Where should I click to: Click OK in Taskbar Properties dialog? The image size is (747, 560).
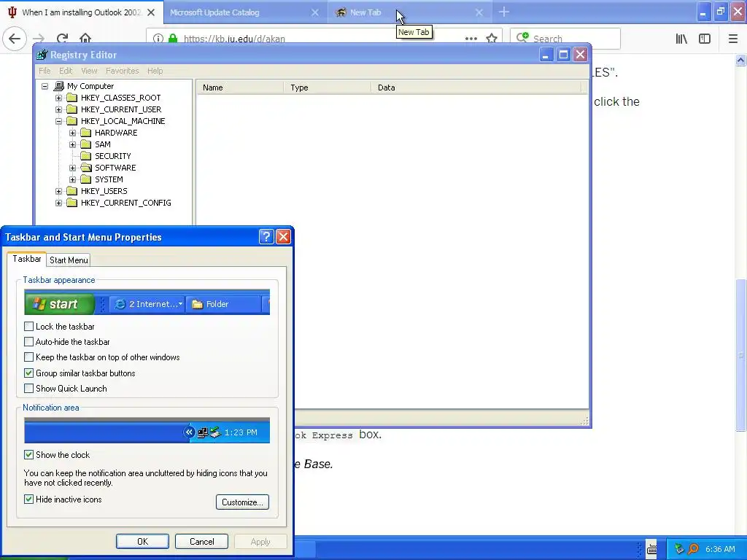142,542
